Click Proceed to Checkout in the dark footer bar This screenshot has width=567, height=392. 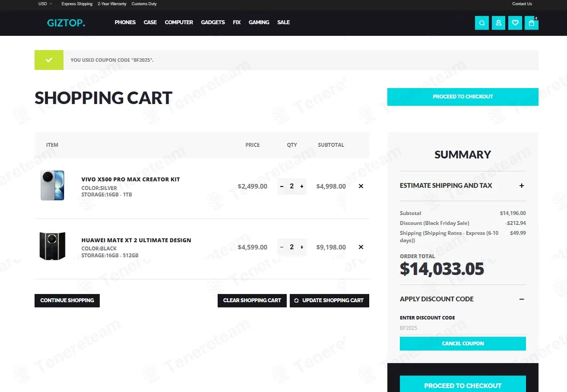pyautogui.click(x=463, y=385)
